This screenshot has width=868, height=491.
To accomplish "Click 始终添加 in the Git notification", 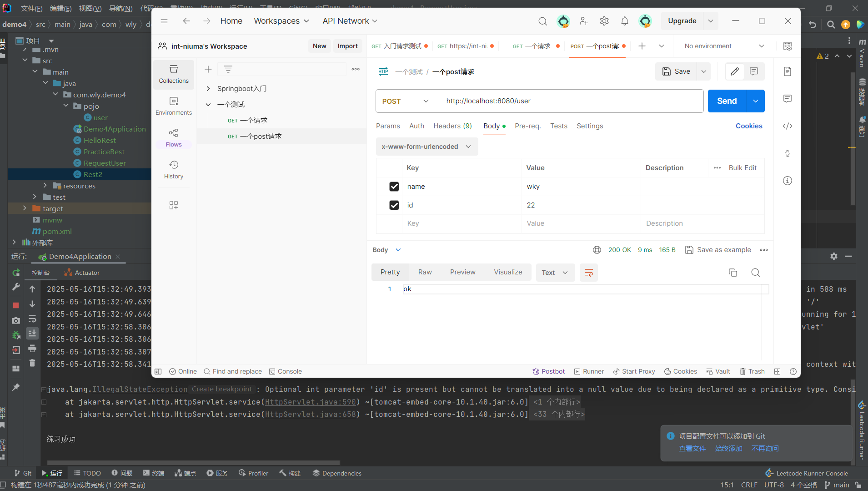I will 728,449.
